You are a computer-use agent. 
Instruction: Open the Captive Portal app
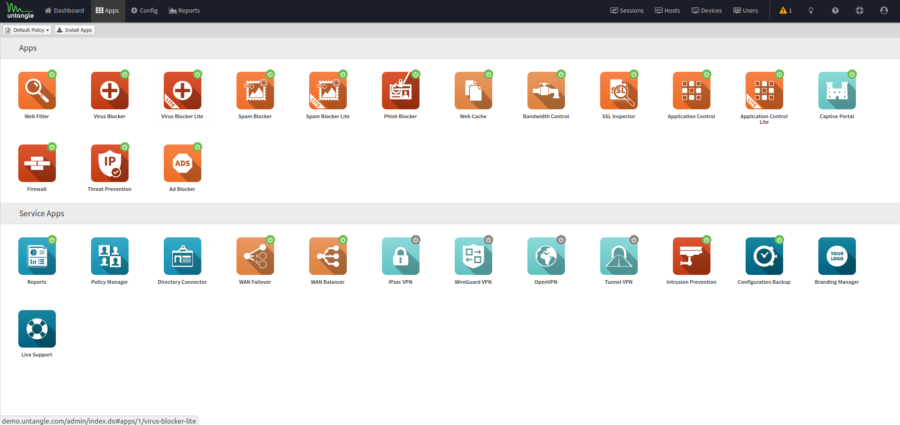[837, 91]
